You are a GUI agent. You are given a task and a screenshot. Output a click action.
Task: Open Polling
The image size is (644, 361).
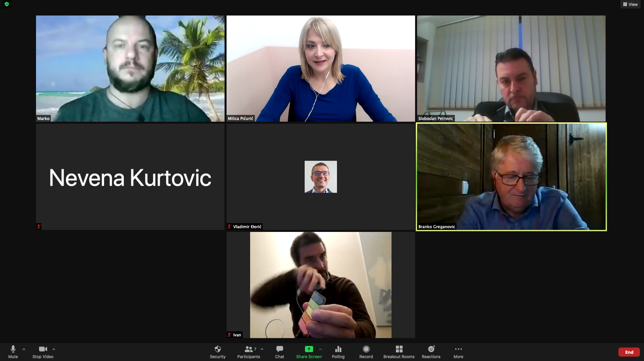338,352
